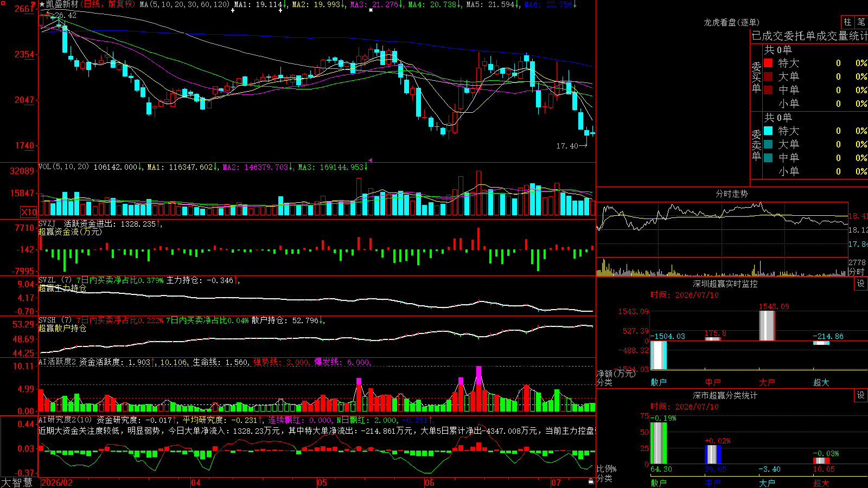Viewport: 868px width, 488px height.
Task: Click the magenta triangle marker above VOL panel
Action: [371, 160]
